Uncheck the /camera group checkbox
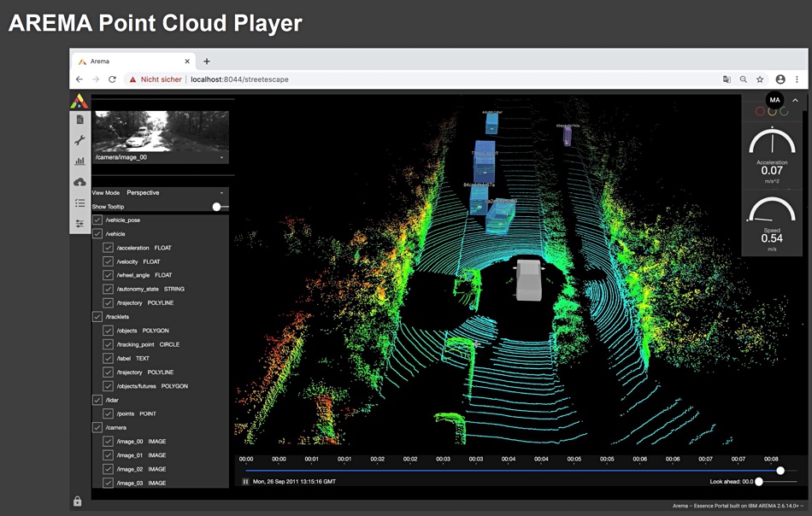 (x=97, y=427)
